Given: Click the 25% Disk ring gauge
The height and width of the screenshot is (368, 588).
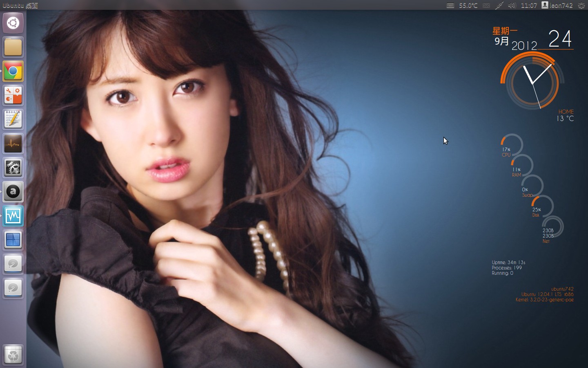Looking at the screenshot, I should pos(542,206).
